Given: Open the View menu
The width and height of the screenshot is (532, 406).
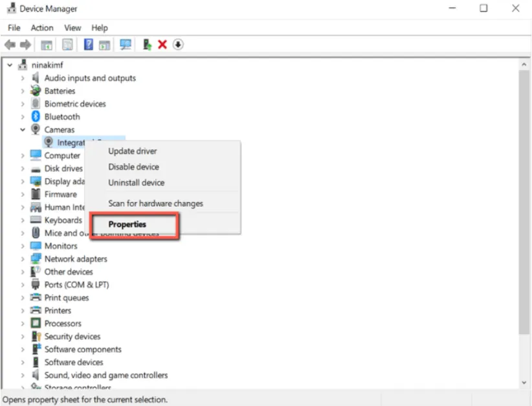Looking at the screenshot, I should [x=72, y=28].
